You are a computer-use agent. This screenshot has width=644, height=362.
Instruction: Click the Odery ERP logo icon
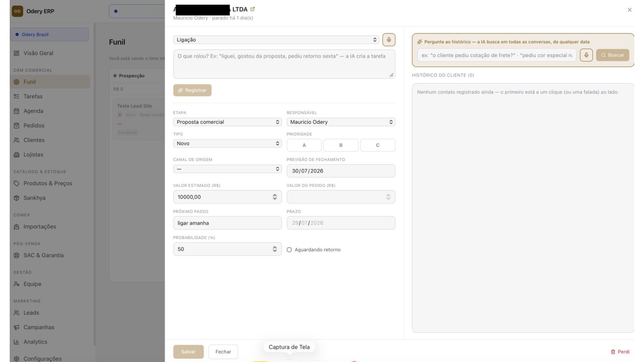[17, 11]
